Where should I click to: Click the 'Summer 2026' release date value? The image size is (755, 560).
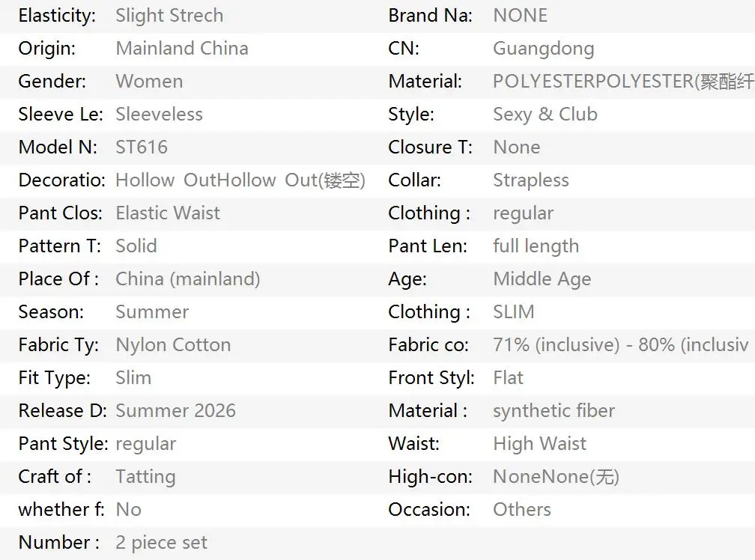pyautogui.click(x=176, y=411)
